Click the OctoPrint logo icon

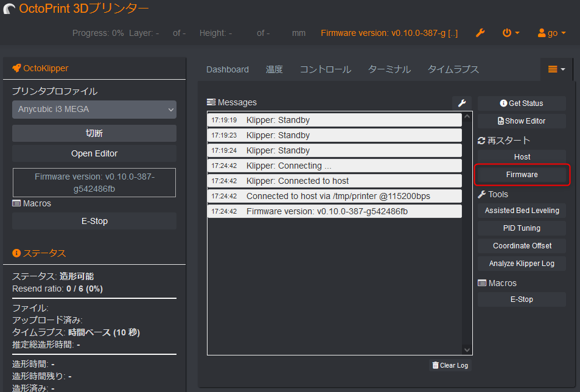[9, 9]
